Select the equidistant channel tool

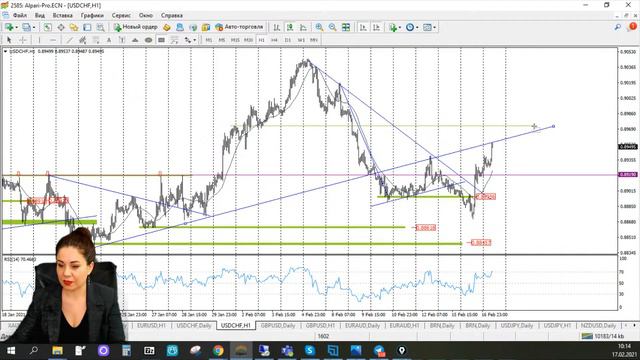click(x=82, y=40)
